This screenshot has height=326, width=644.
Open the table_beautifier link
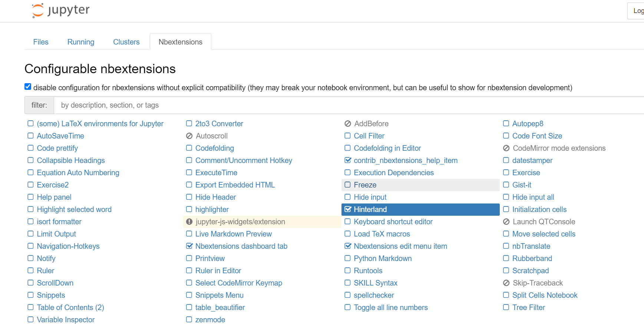[x=220, y=307]
